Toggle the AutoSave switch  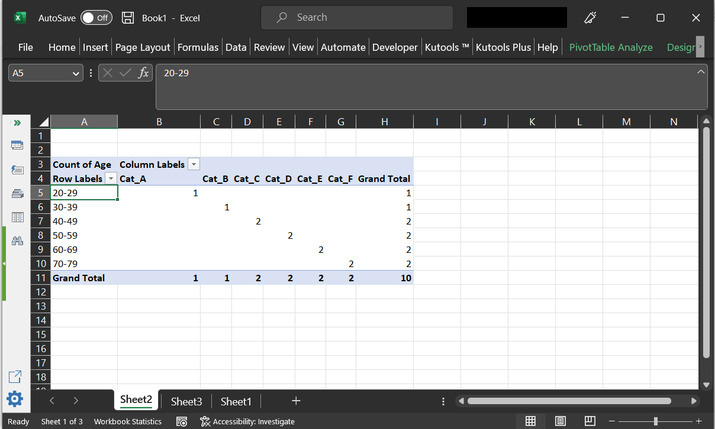[x=96, y=18]
